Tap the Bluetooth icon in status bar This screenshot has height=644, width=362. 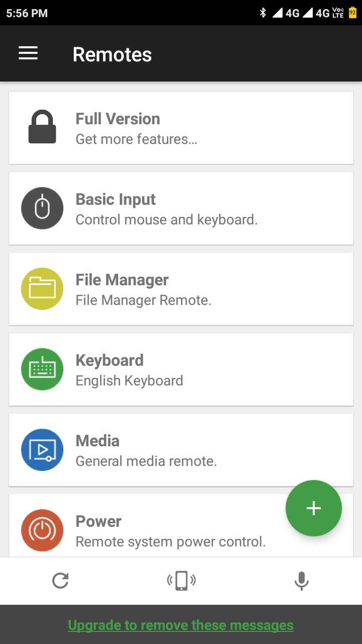[x=262, y=13]
